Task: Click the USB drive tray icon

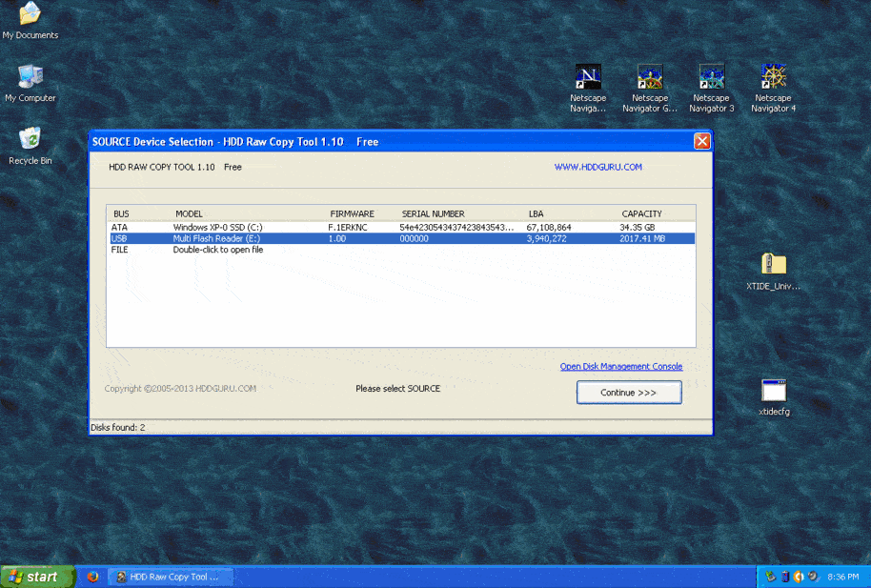Action: [x=785, y=577]
